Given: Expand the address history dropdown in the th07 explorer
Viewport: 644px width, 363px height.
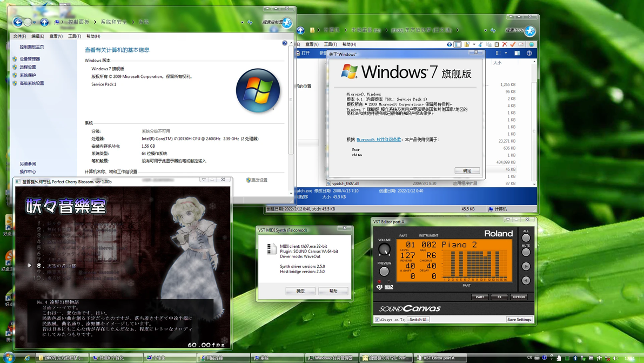Looking at the screenshot, I should point(486,30).
